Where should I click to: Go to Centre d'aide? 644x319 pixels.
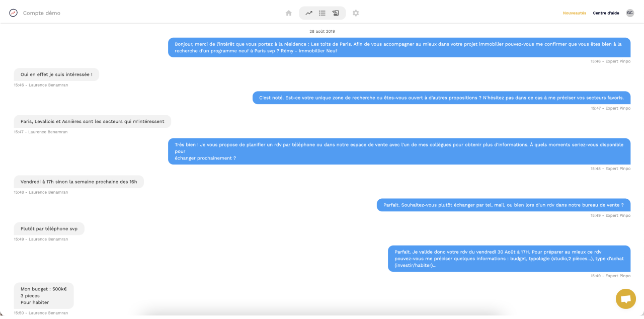606,13
